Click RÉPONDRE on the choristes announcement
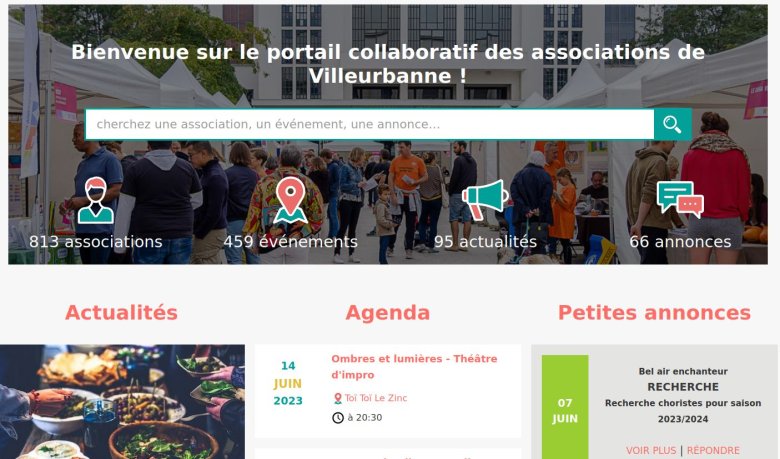 [713, 451]
